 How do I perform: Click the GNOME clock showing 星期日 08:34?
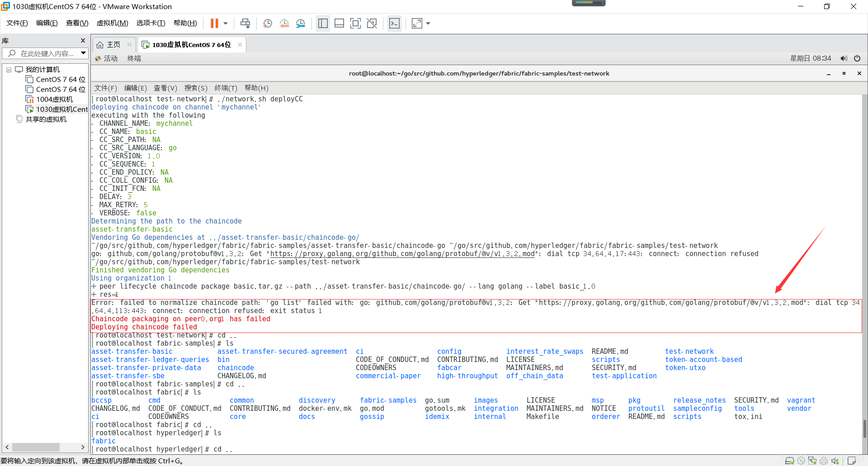point(811,58)
